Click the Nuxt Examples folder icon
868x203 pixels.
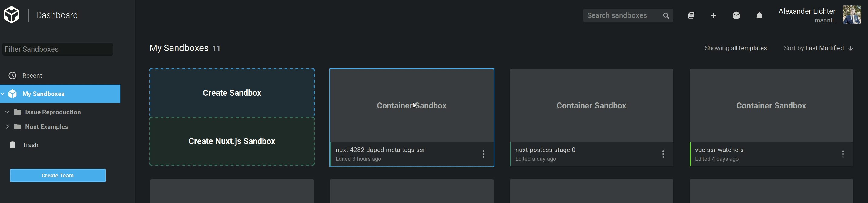[18, 127]
